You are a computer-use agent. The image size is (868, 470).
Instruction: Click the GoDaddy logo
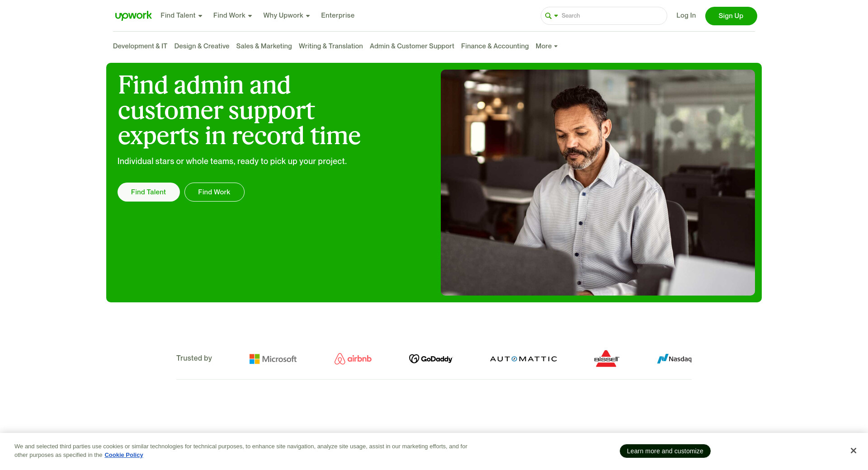pos(431,359)
